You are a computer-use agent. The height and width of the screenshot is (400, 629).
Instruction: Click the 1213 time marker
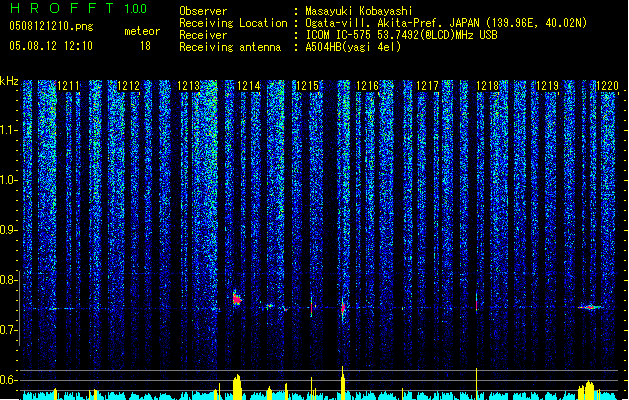point(189,86)
